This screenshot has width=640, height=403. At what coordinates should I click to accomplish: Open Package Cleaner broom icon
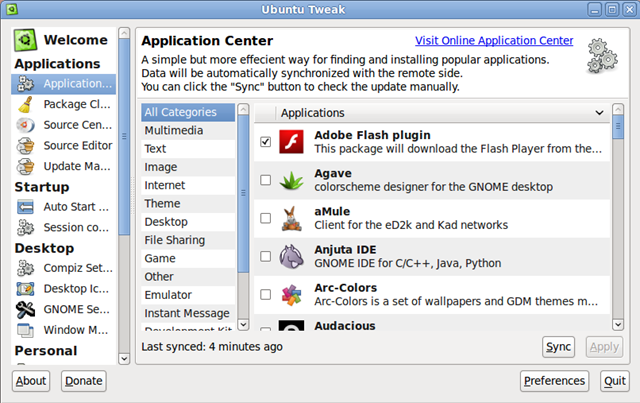pyautogui.click(x=25, y=104)
